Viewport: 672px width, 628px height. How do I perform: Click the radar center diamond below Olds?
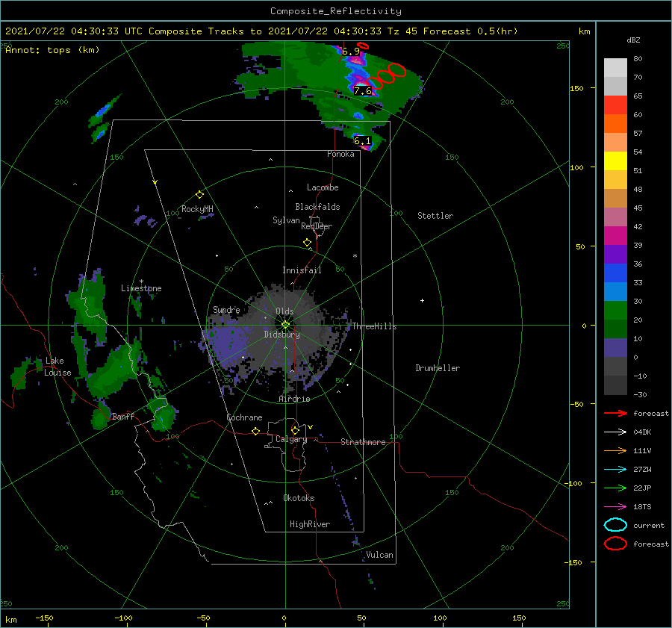coord(285,325)
